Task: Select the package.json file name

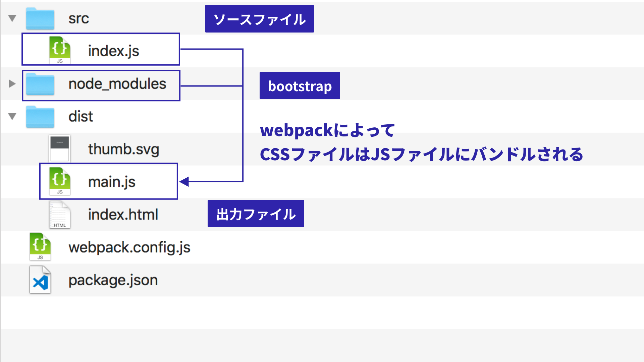Action: point(113,280)
